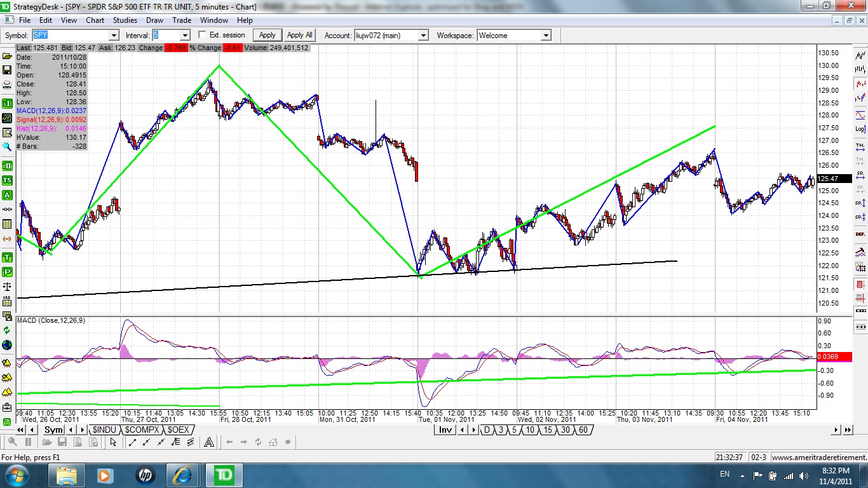The width and height of the screenshot is (868, 488).
Task: Click the green A icon in left toolbar
Action: click(x=7, y=195)
